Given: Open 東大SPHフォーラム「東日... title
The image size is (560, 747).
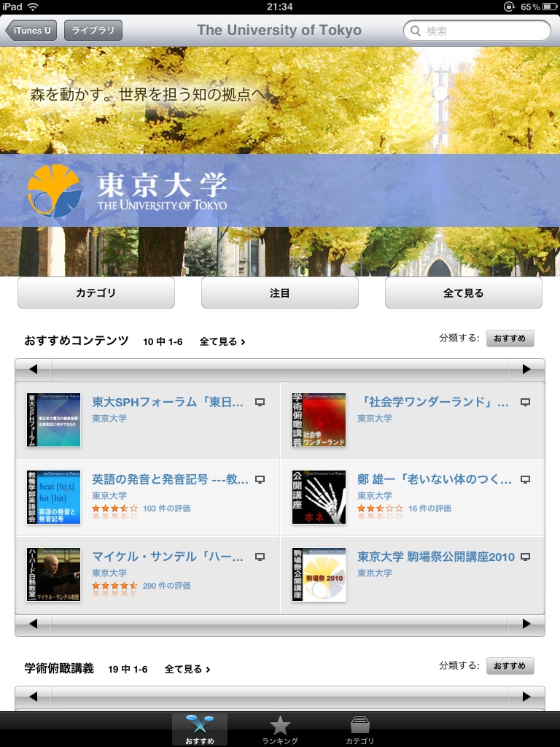Looking at the screenshot, I should pyautogui.click(x=168, y=402).
